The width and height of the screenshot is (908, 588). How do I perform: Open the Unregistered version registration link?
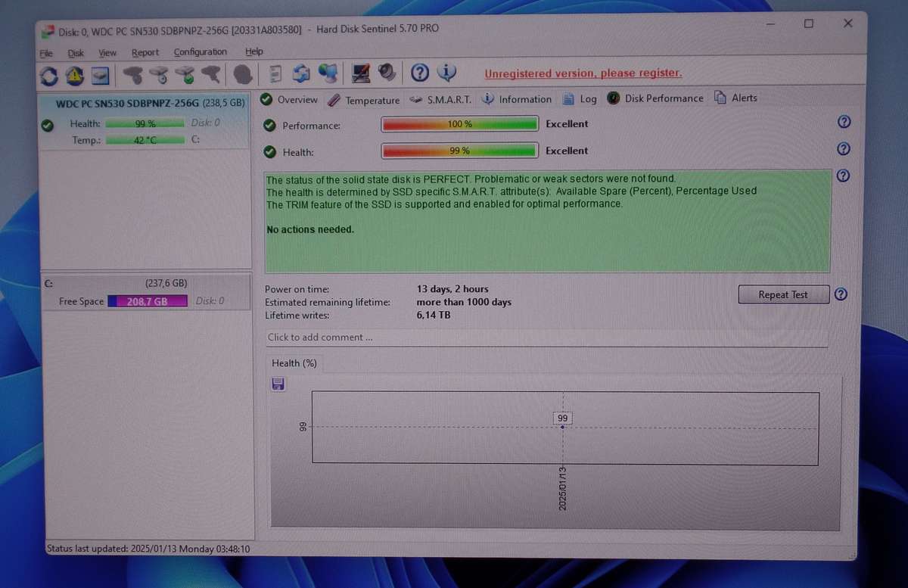coord(583,73)
